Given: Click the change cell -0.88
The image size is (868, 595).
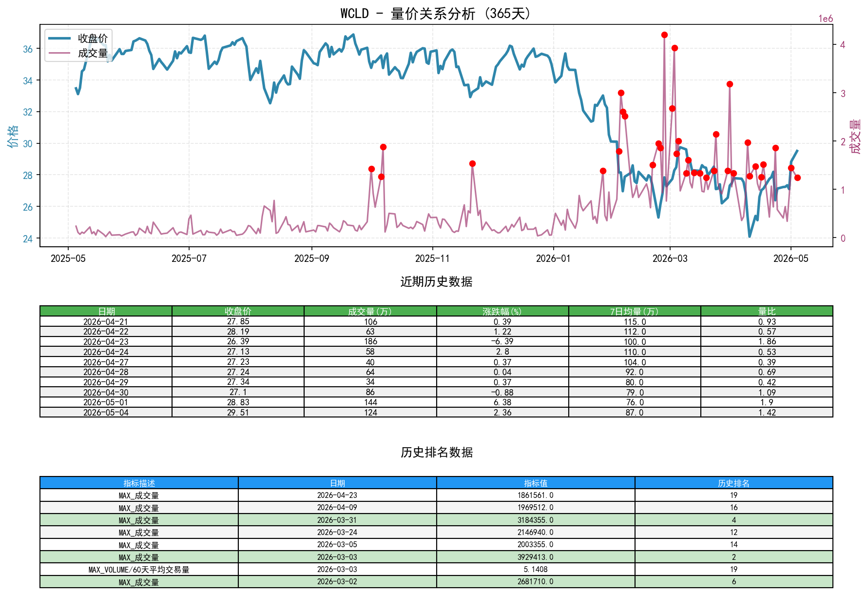Looking at the screenshot, I should [x=502, y=392].
